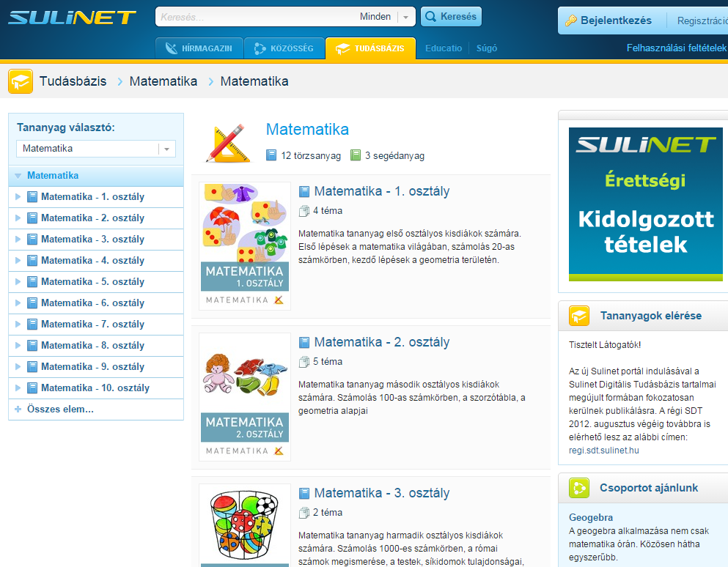Open the Minden search scope dropdown
The height and width of the screenshot is (567, 728).
(405, 17)
